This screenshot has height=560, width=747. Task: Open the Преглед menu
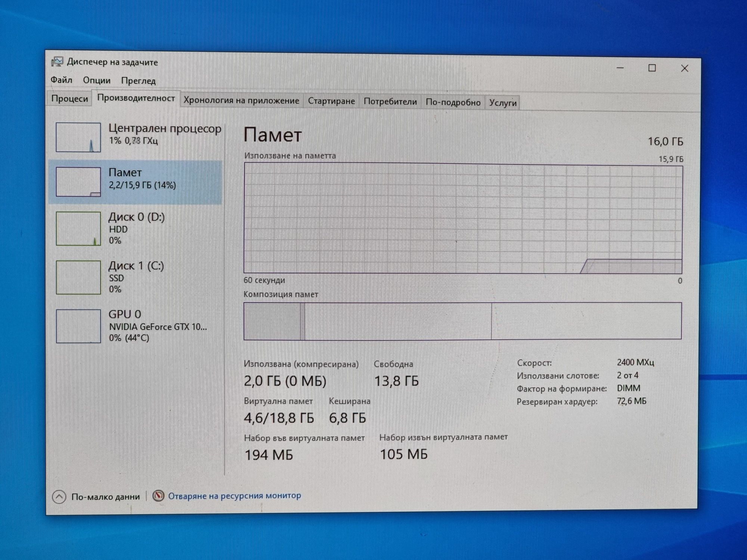[138, 81]
